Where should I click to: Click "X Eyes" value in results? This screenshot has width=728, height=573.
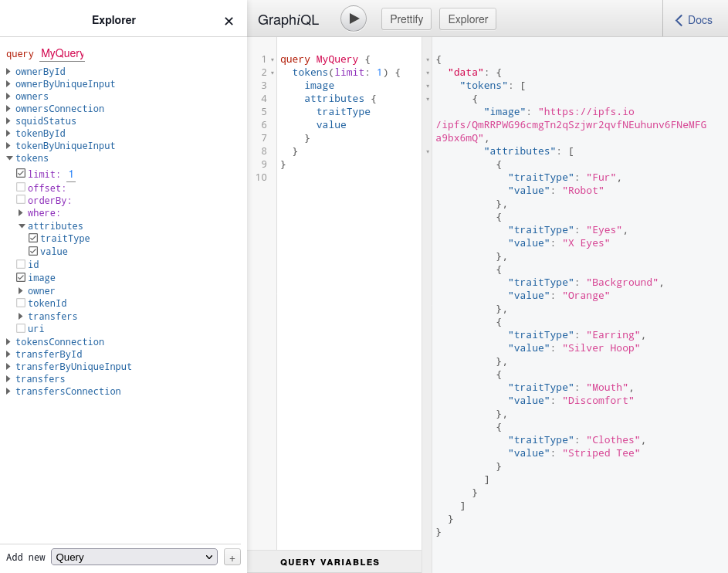point(586,242)
